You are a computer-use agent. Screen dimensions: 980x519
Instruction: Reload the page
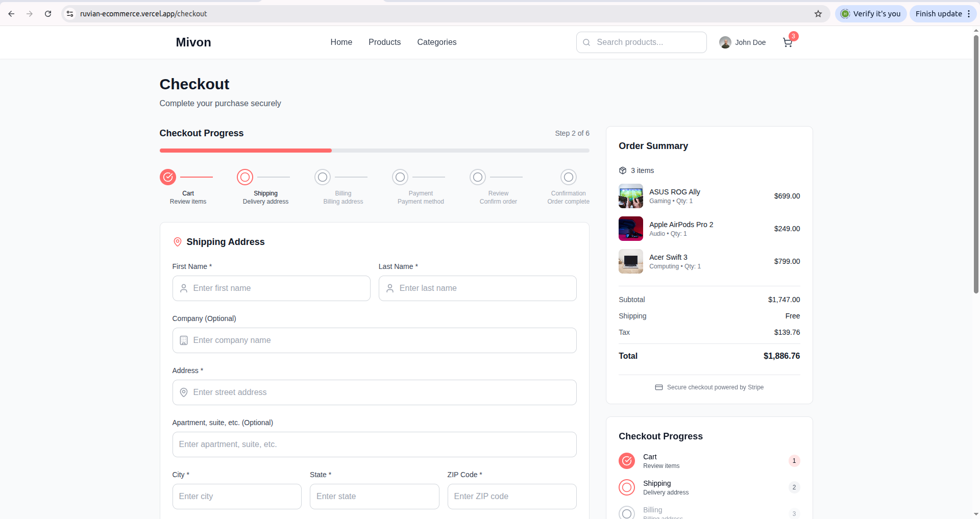coord(48,14)
